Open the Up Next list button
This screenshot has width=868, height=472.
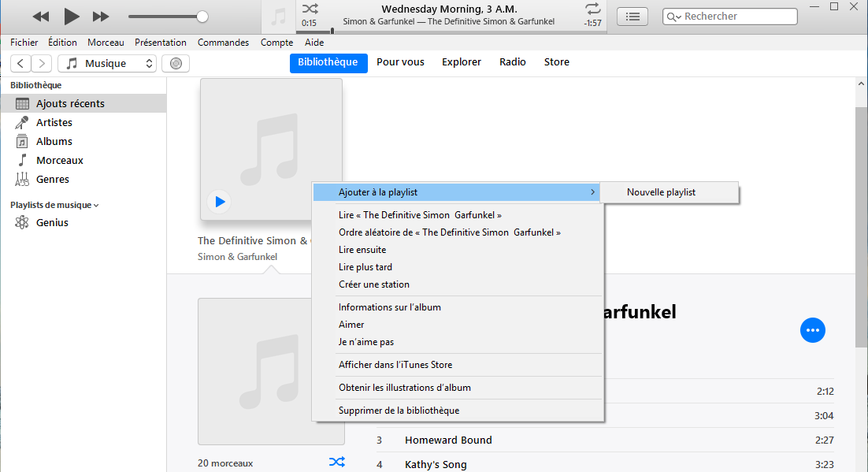pyautogui.click(x=632, y=17)
